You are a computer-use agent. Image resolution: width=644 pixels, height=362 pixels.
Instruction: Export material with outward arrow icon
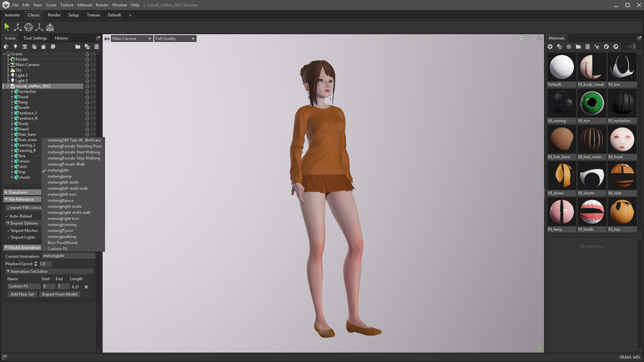click(x=616, y=47)
